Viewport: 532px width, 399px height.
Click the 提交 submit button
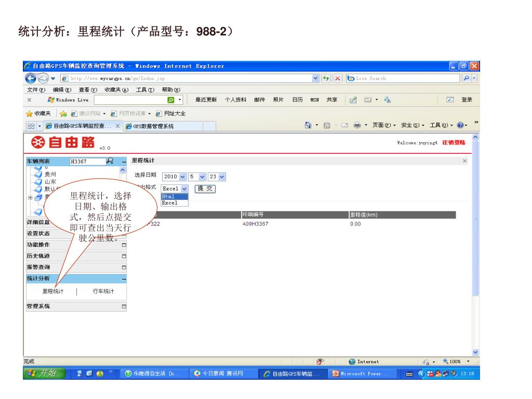pyautogui.click(x=205, y=189)
